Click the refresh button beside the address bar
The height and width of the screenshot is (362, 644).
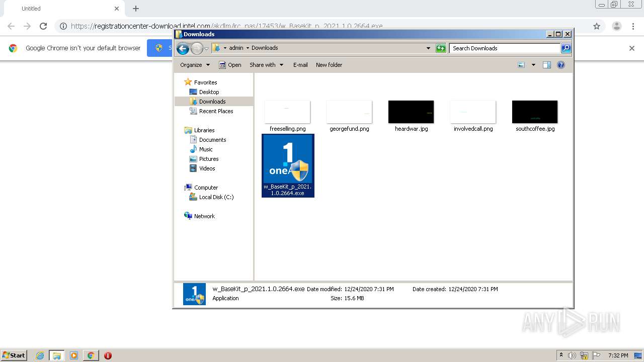point(441,48)
